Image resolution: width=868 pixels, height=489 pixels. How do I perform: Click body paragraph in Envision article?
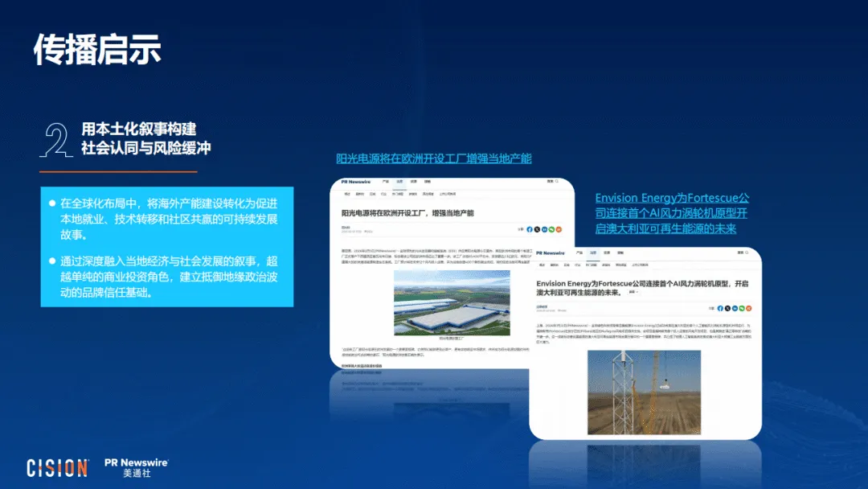644,334
